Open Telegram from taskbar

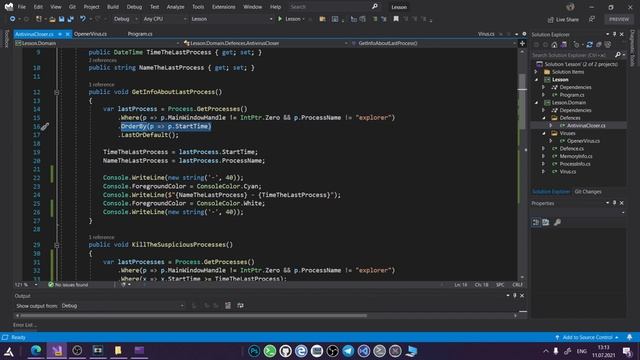pyautogui.click(x=348, y=351)
